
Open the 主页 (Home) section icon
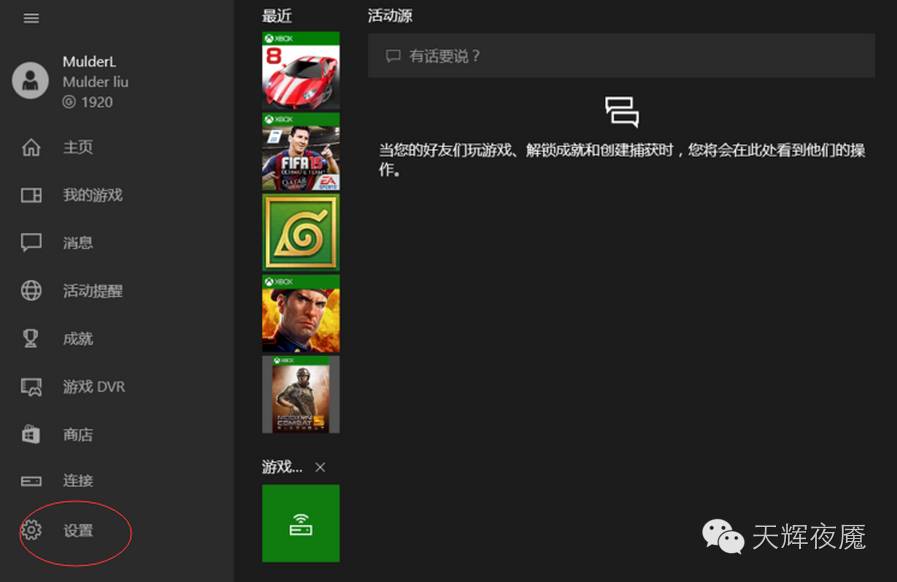coord(31,147)
